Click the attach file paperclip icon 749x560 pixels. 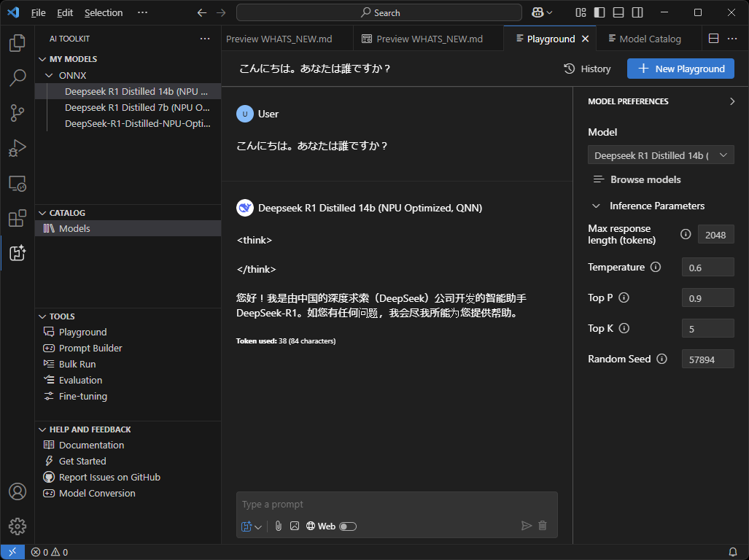pyautogui.click(x=279, y=526)
